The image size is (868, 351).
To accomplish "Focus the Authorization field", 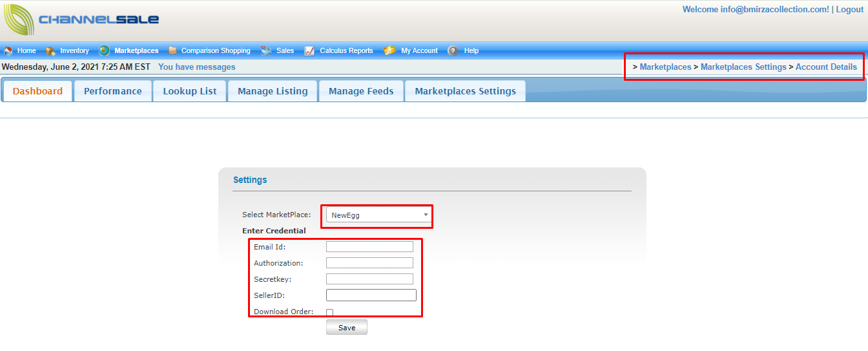I will coord(369,263).
